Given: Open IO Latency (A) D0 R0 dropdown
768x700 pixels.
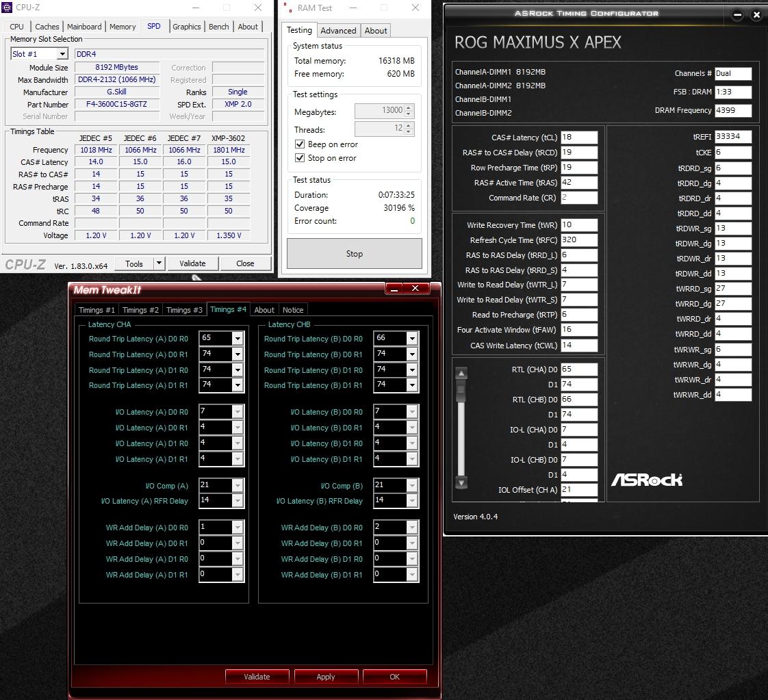Looking at the screenshot, I should [238, 412].
